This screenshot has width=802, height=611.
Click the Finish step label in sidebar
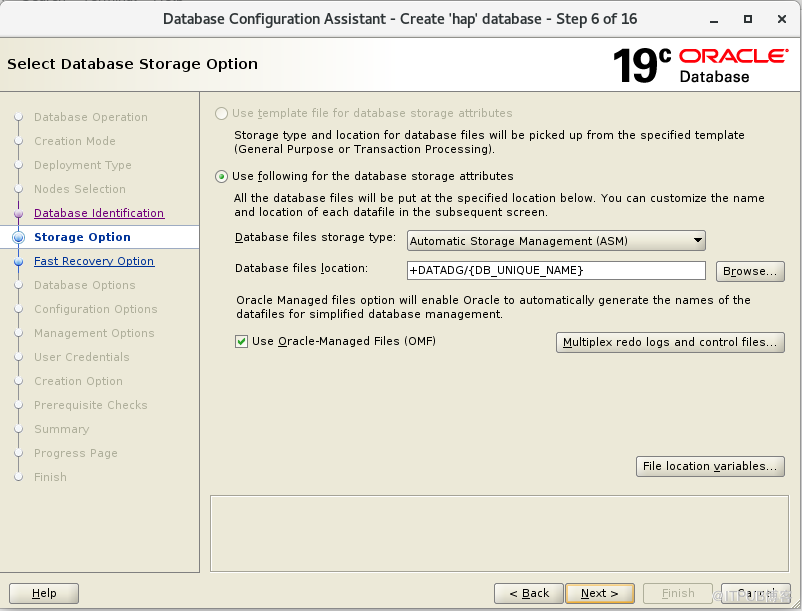(x=50, y=478)
